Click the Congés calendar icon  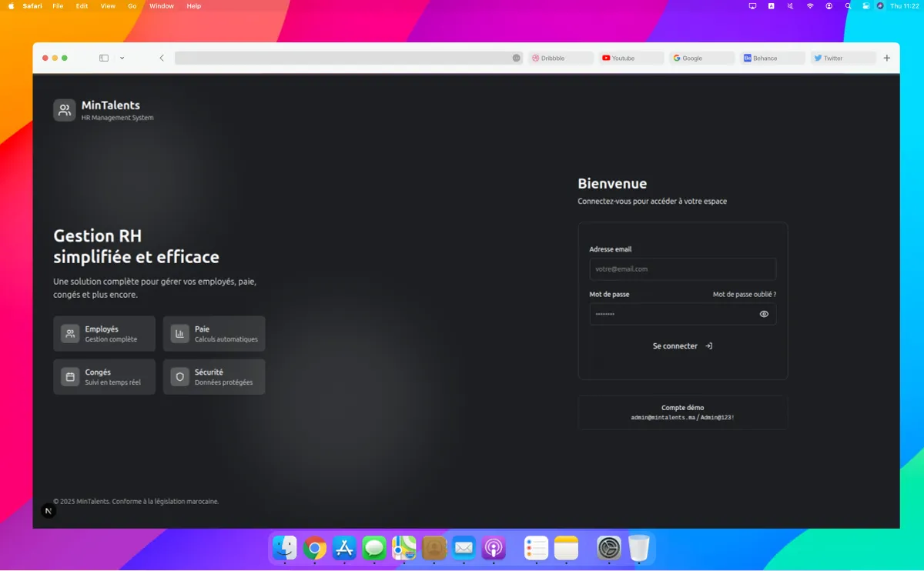[70, 376]
